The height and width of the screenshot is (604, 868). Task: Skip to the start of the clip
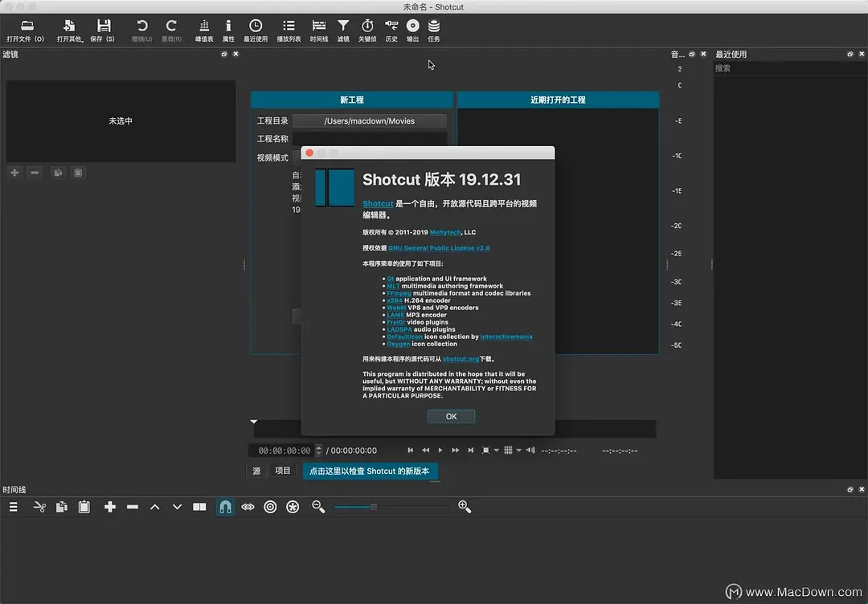pyautogui.click(x=410, y=451)
